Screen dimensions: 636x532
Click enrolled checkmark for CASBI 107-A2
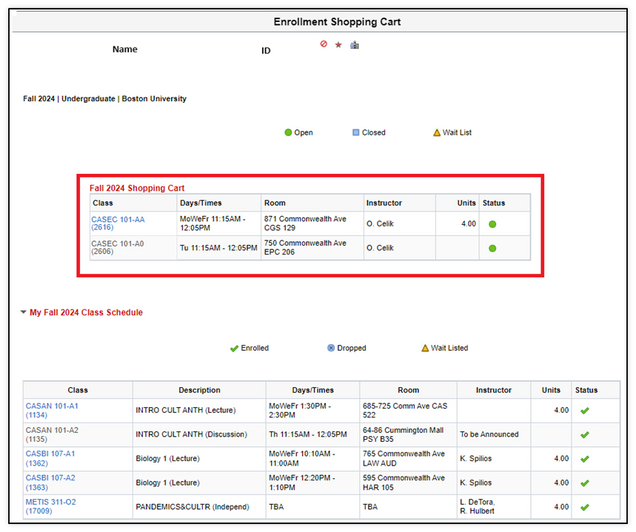click(584, 483)
